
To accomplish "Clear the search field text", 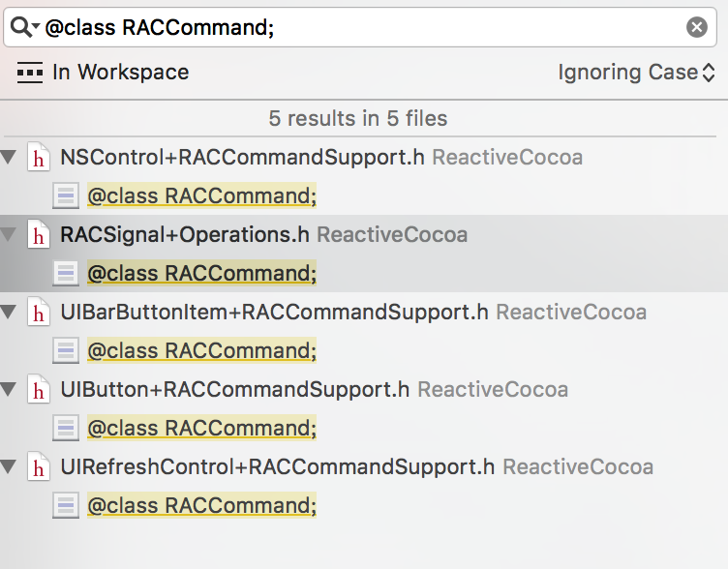I will point(696,27).
